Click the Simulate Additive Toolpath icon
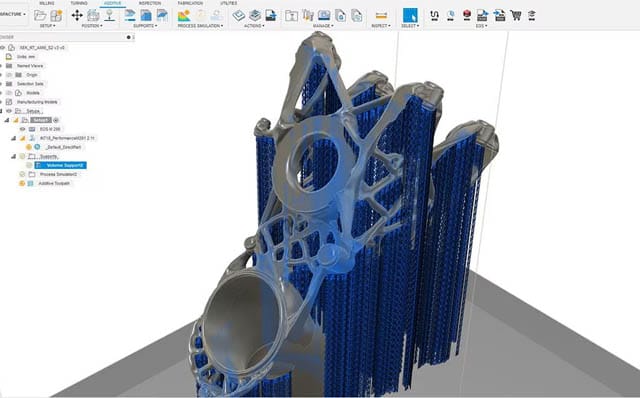The width and height of the screenshot is (640, 398). (255, 16)
